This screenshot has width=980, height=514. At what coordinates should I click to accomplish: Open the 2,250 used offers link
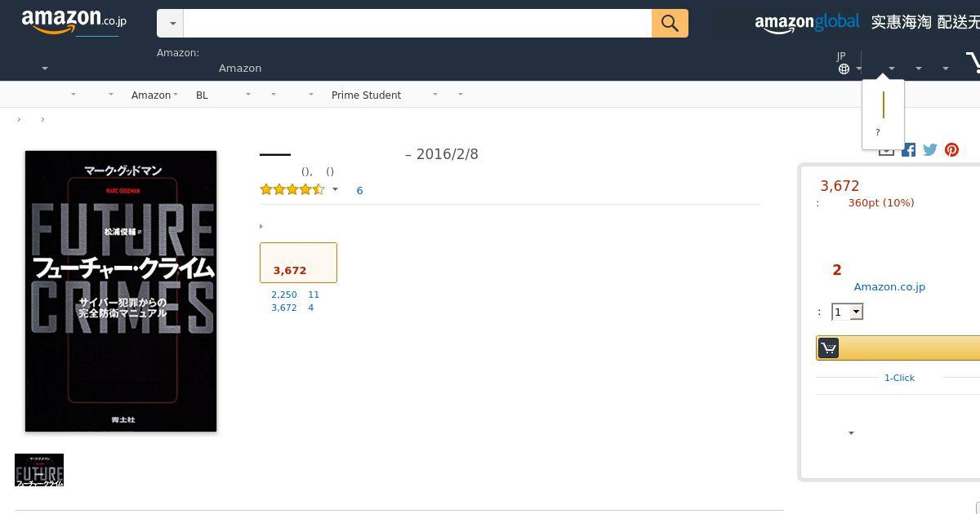pyautogui.click(x=284, y=295)
